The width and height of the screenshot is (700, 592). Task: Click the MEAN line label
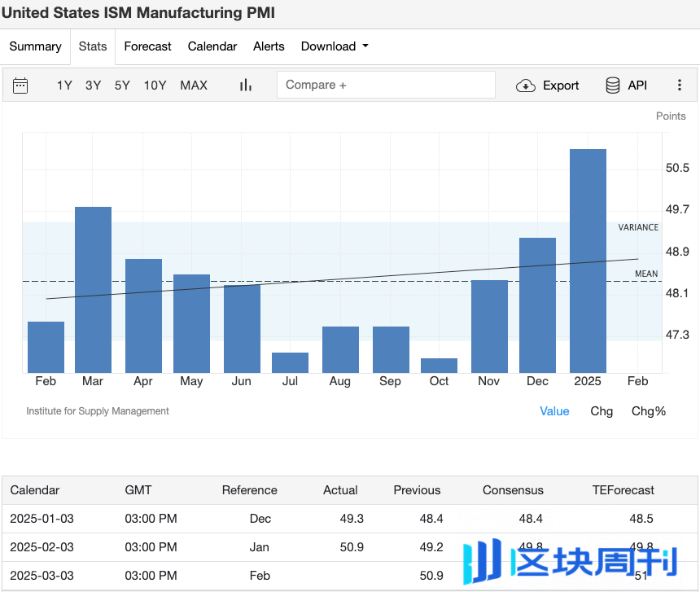(646, 274)
